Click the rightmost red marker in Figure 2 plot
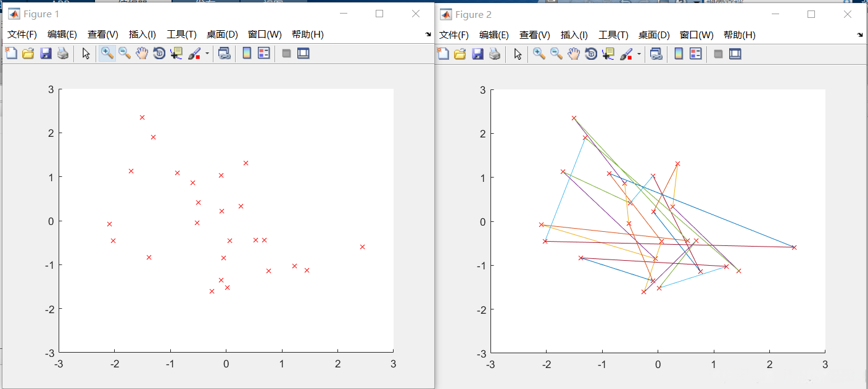 [794, 247]
